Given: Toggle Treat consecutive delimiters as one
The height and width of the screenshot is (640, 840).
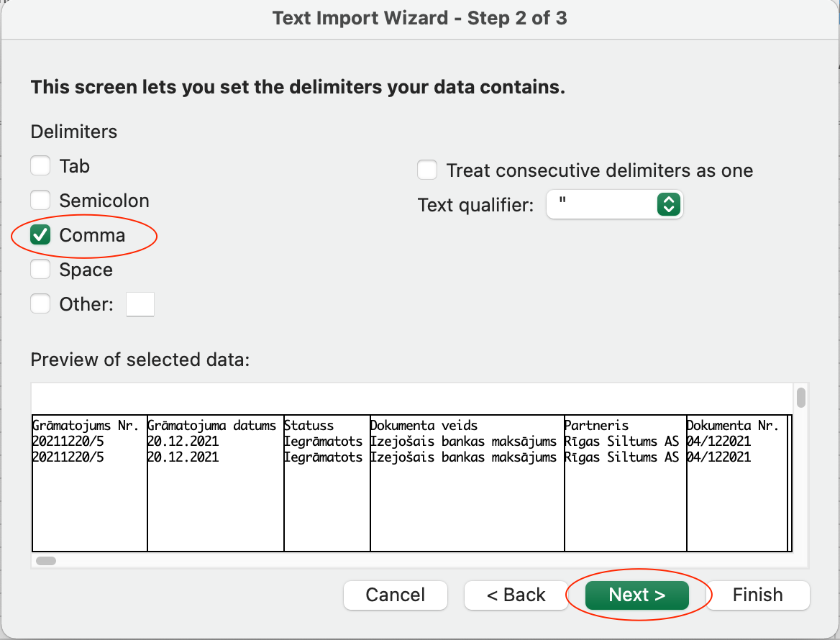Looking at the screenshot, I should 427,170.
